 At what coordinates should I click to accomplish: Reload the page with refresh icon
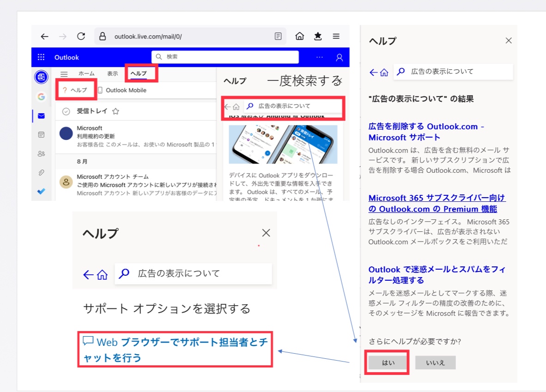click(81, 36)
